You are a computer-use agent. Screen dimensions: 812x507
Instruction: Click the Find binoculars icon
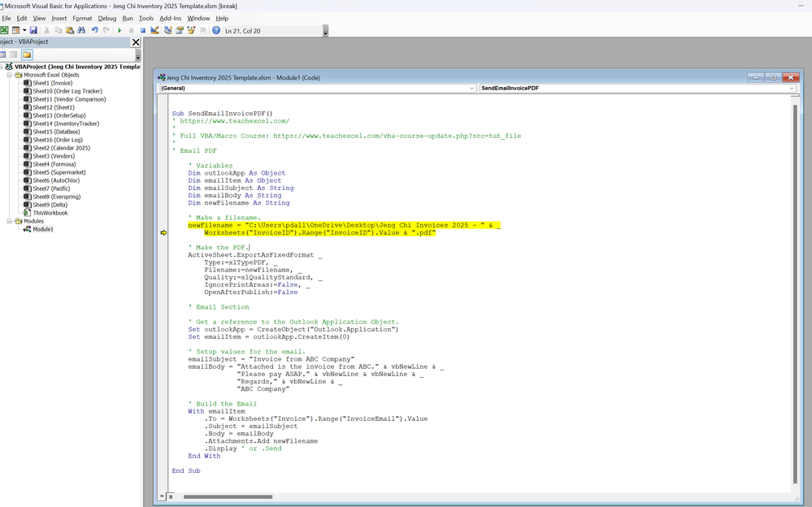click(x=81, y=30)
